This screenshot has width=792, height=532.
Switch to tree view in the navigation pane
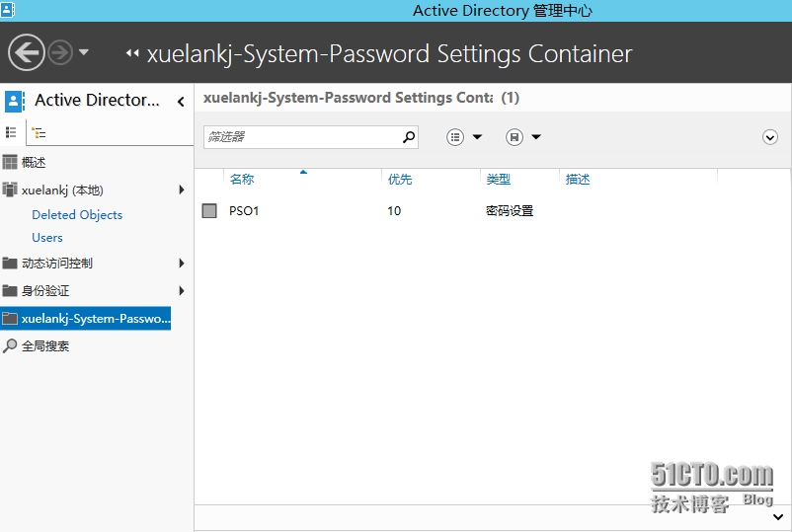point(39,132)
